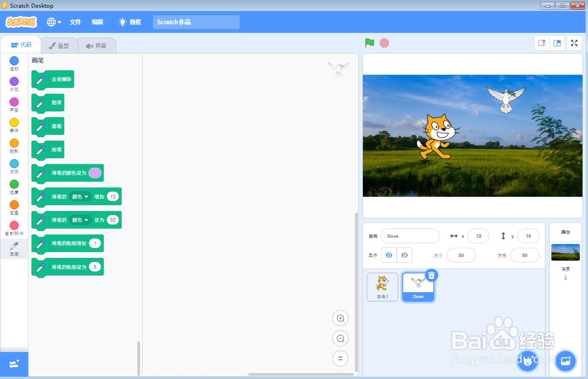Viewport: 588px width, 379px height.
Task: Zoom out the code workspace
Action: tap(340, 338)
